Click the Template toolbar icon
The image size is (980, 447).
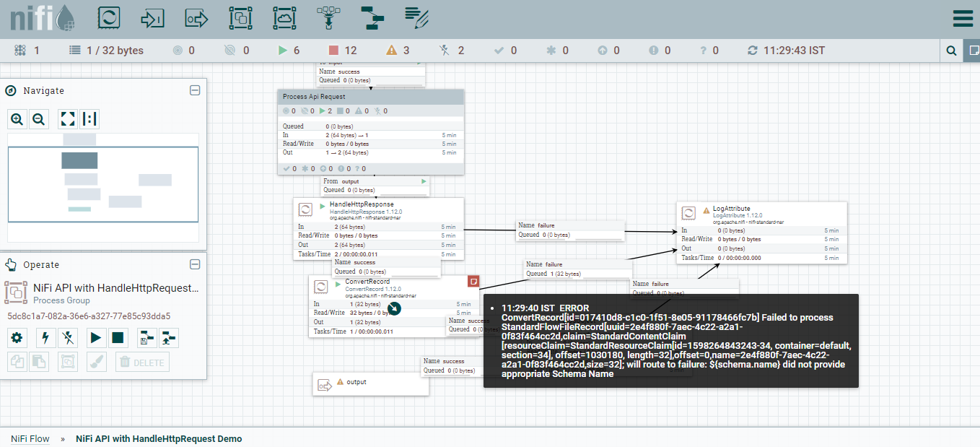372,17
